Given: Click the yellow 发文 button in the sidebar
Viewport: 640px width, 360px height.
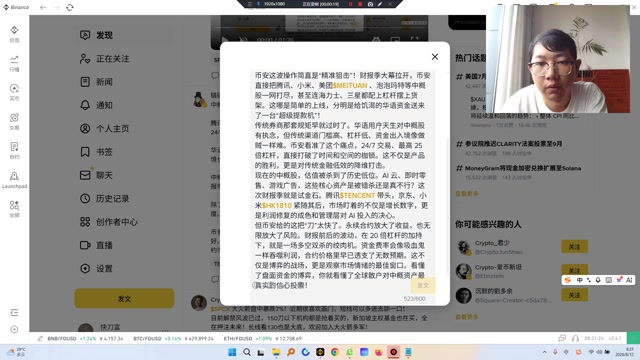Looking at the screenshot, I should [x=124, y=298].
